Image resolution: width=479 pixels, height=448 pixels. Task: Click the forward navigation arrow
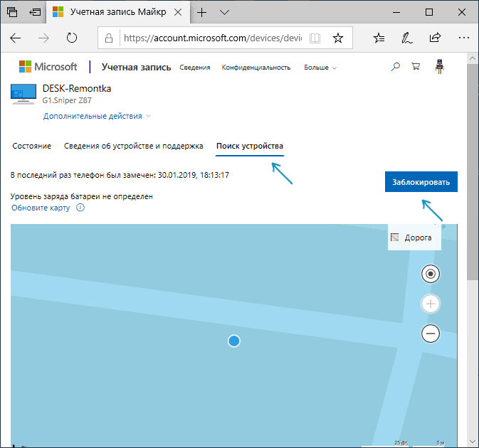tap(43, 38)
